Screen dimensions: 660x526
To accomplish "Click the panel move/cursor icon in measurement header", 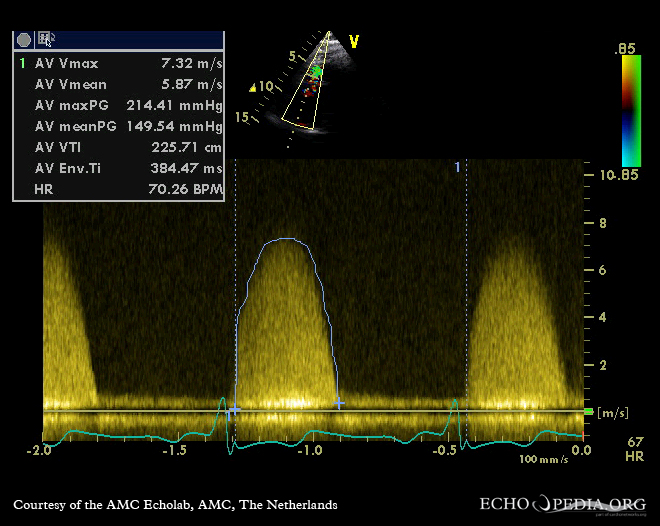I will tap(46, 40).
